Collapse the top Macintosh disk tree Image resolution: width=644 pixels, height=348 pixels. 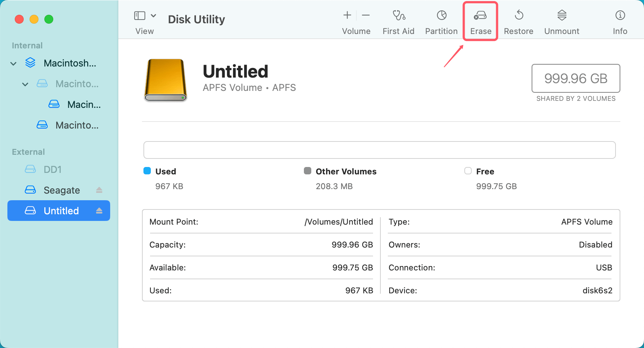coord(13,64)
